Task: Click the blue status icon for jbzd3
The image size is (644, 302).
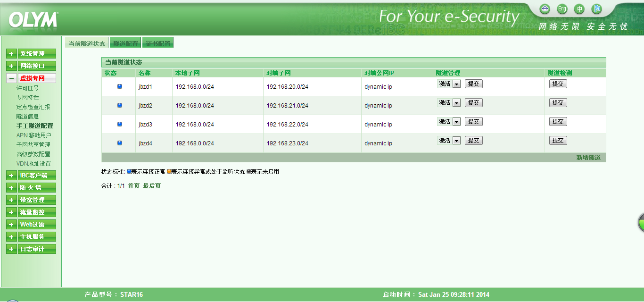Action: point(120,124)
